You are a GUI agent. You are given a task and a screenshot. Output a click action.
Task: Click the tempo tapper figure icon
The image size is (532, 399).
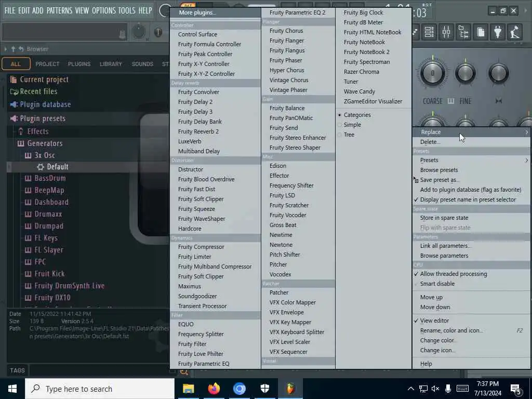coord(515,32)
